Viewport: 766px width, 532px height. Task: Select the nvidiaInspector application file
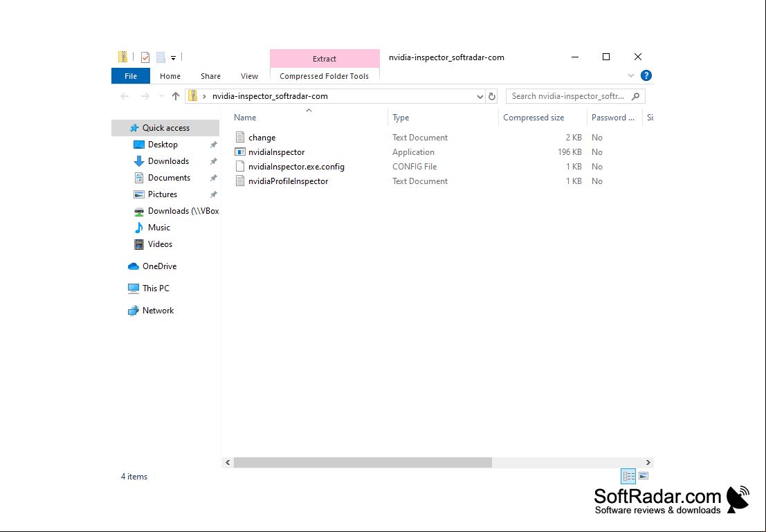(x=277, y=152)
